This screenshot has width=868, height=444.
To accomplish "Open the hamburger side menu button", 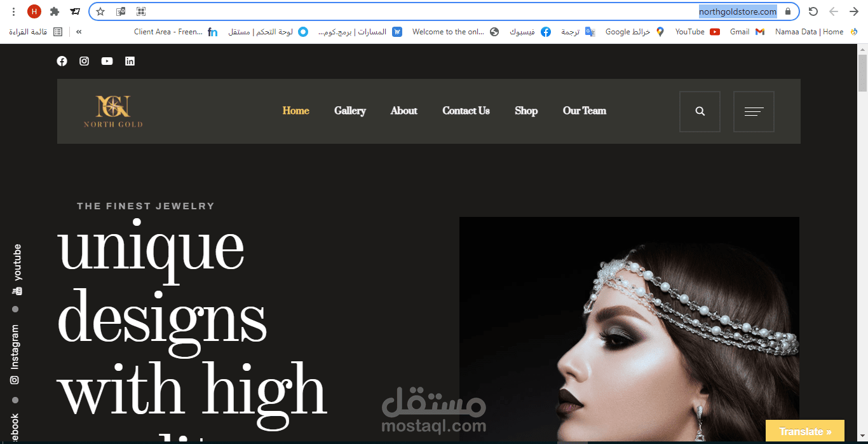I will [x=754, y=111].
